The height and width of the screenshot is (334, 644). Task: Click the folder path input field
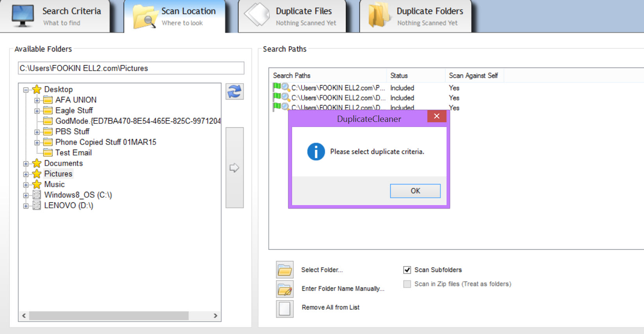pyautogui.click(x=131, y=68)
